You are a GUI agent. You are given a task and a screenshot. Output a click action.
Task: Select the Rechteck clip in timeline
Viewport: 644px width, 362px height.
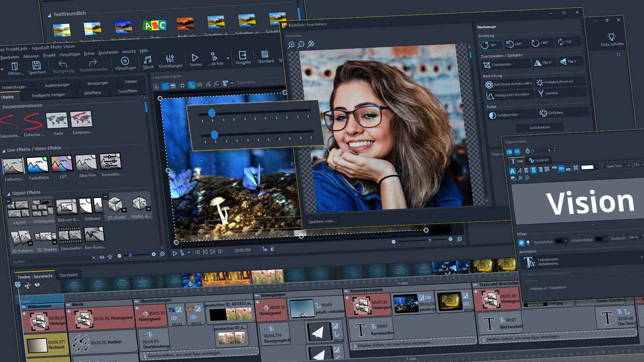click(47, 345)
